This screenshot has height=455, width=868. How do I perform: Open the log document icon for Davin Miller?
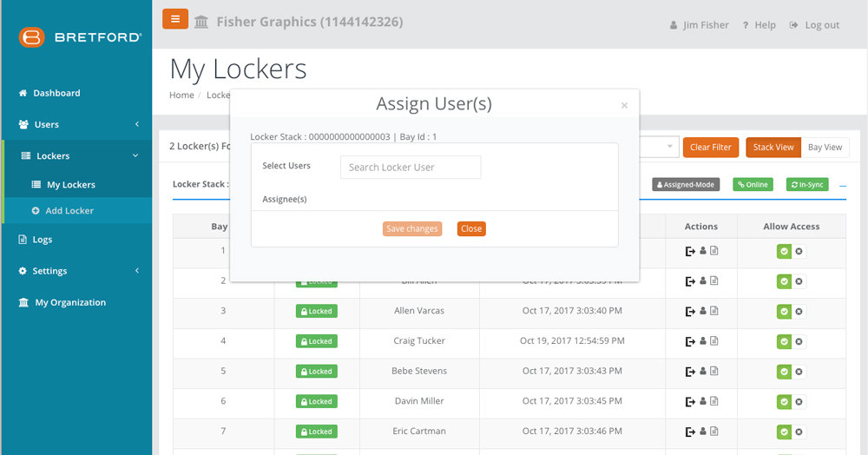[x=714, y=401]
